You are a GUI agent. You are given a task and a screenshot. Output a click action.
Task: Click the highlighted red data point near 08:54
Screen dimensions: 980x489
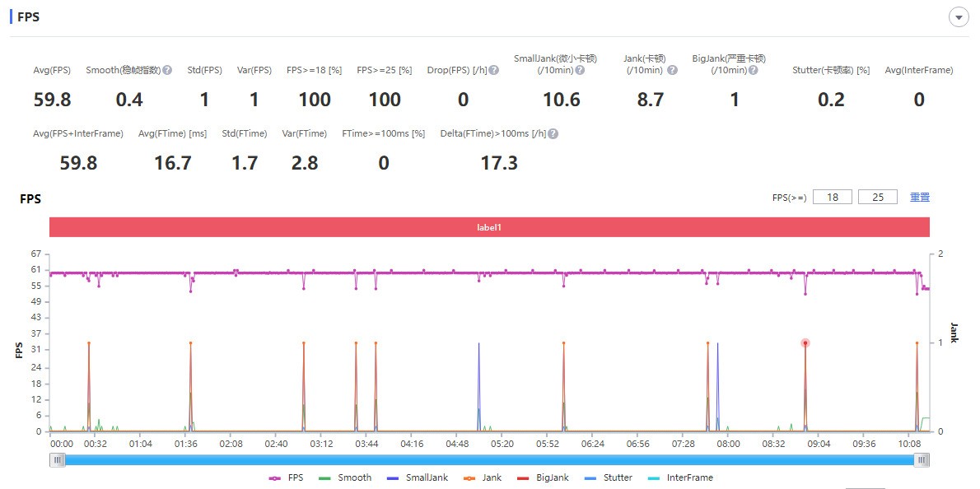[805, 342]
